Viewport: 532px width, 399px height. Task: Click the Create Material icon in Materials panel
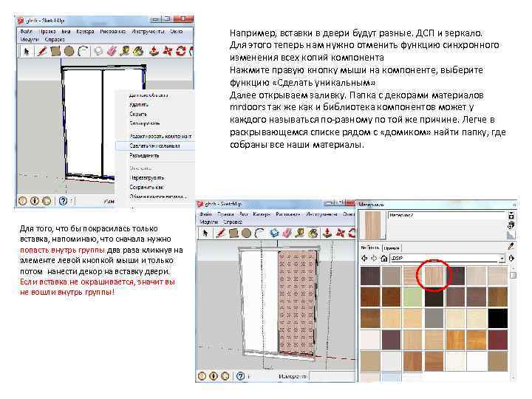coord(511,225)
